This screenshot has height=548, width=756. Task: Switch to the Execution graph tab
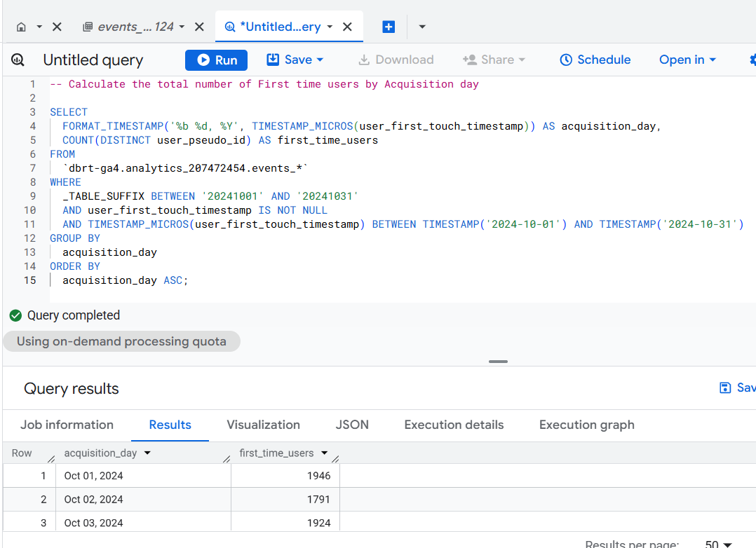[x=586, y=425]
